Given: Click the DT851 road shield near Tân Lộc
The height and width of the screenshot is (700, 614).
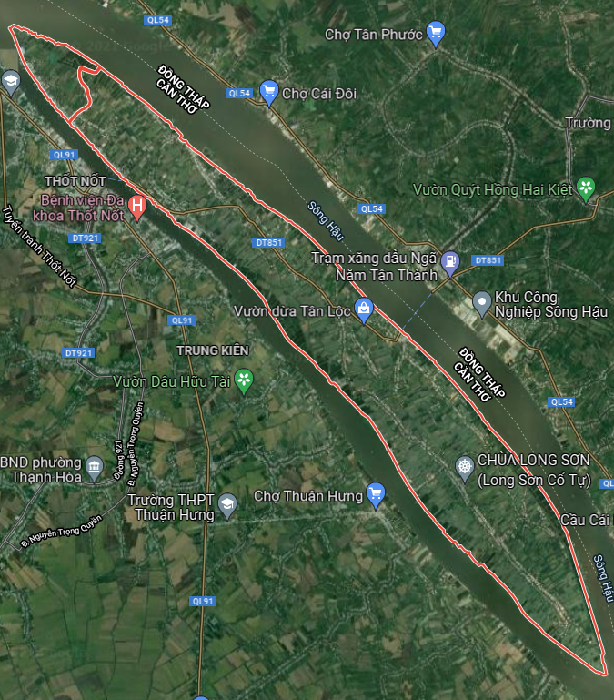Looking at the screenshot, I should [x=268, y=242].
